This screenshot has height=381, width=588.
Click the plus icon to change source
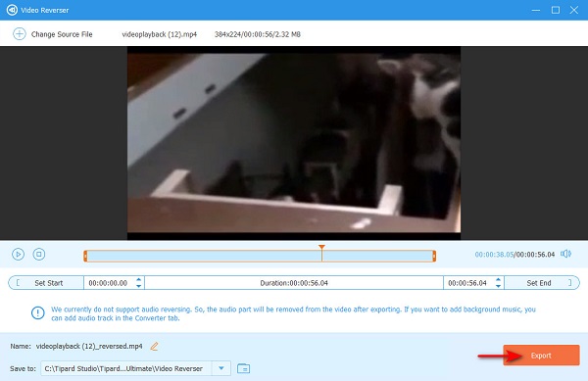(20, 34)
